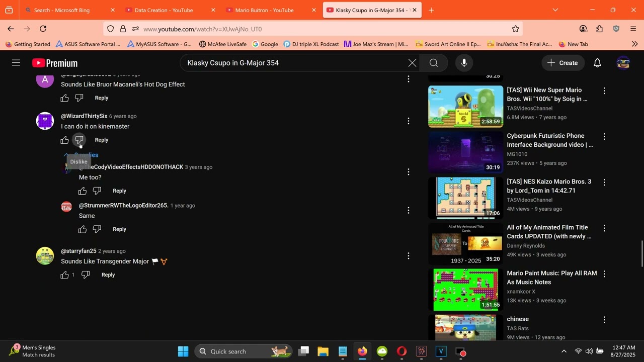644x362 pixels.
Task: Collapse the replies under WizardThirtySix comment
Action: (80, 155)
